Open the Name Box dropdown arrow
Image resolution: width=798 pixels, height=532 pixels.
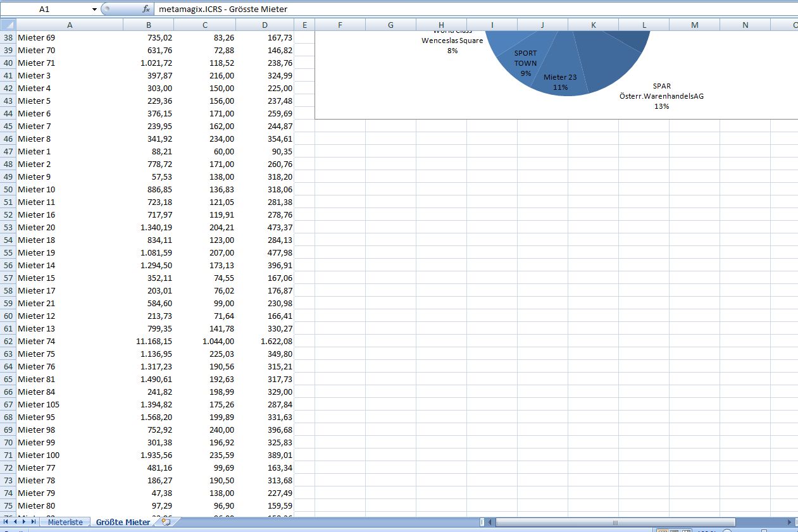tap(94, 9)
